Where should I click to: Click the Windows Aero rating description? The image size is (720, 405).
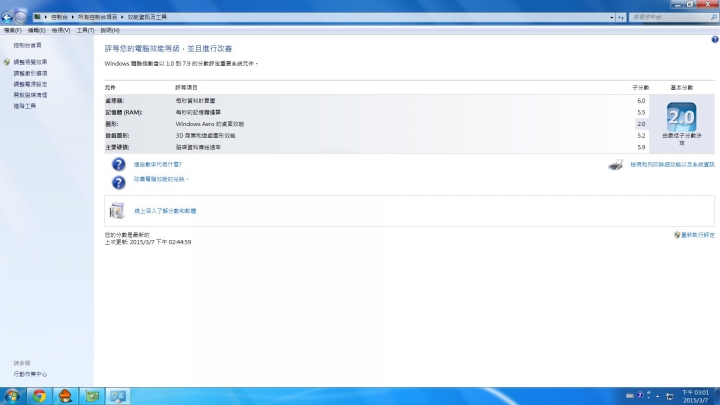(x=209, y=124)
